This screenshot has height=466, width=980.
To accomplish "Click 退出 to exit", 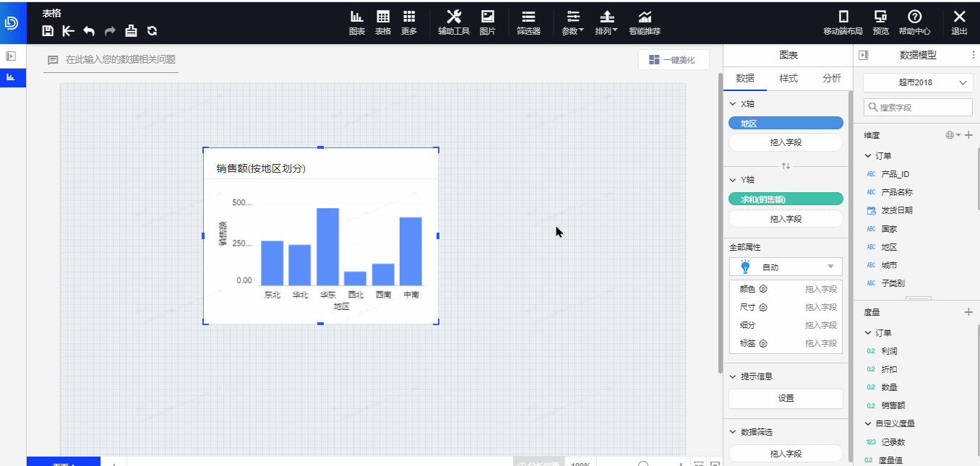I will pos(959,22).
